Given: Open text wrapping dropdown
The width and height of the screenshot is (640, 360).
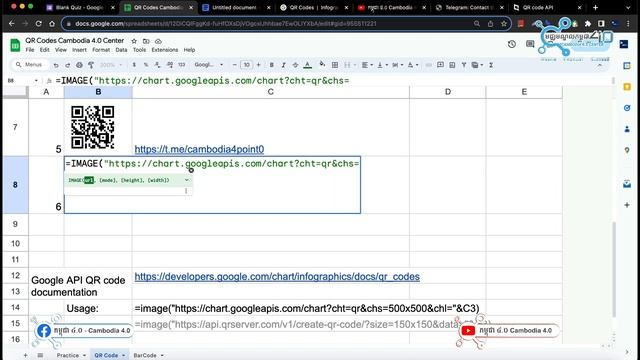Looking at the screenshot, I should [x=397, y=65].
